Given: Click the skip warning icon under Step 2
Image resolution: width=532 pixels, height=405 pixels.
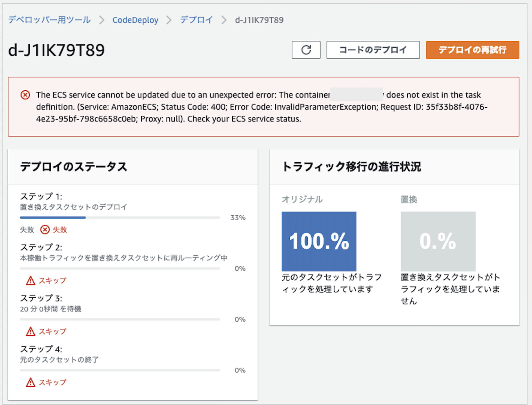Looking at the screenshot, I should click(x=30, y=281).
